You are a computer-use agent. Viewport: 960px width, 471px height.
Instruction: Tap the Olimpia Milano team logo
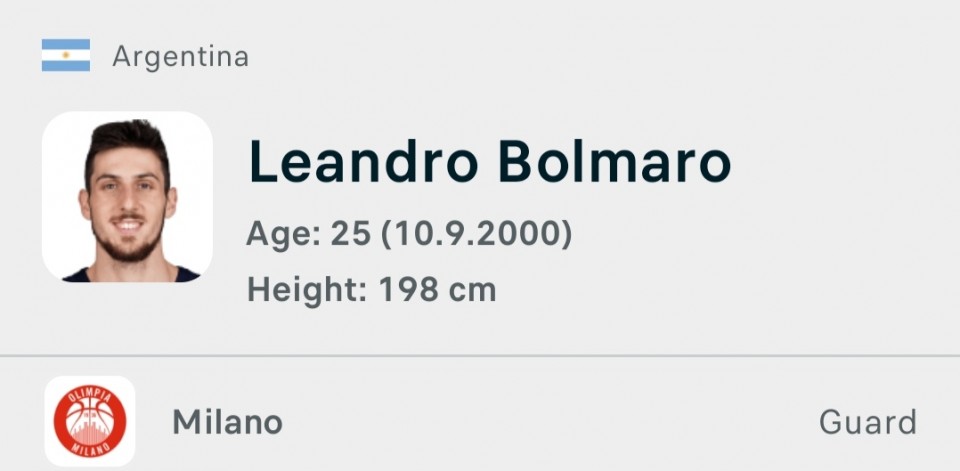pyautogui.click(x=90, y=421)
